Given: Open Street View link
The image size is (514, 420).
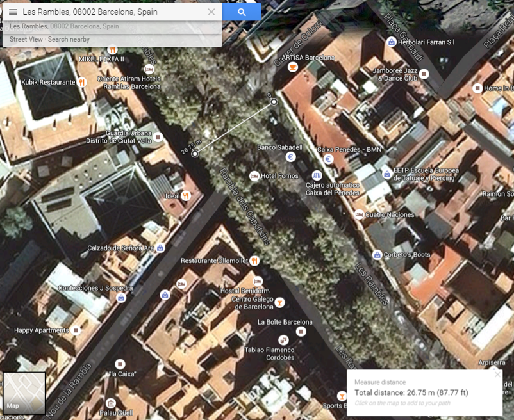Looking at the screenshot, I should tap(26, 39).
